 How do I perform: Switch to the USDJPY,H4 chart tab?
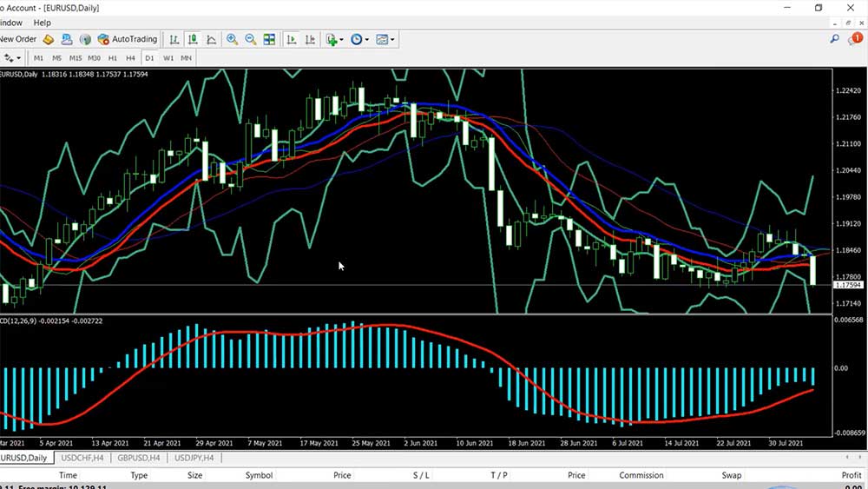[194, 458]
